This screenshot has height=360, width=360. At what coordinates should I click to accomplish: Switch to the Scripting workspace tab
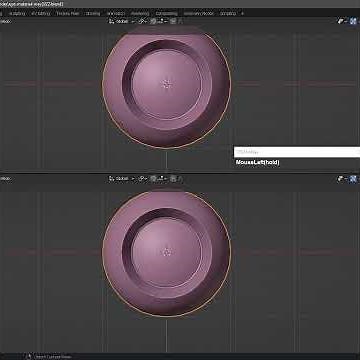228,14
